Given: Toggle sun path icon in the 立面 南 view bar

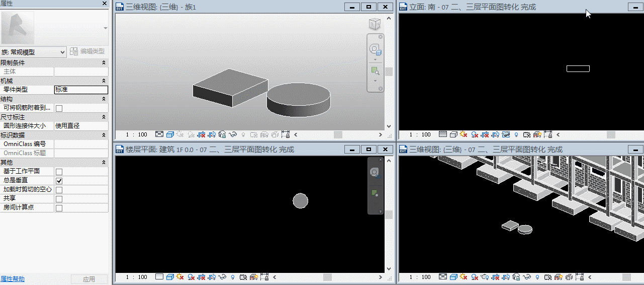Looking at the screenshot, I should [x=463, y=134].
